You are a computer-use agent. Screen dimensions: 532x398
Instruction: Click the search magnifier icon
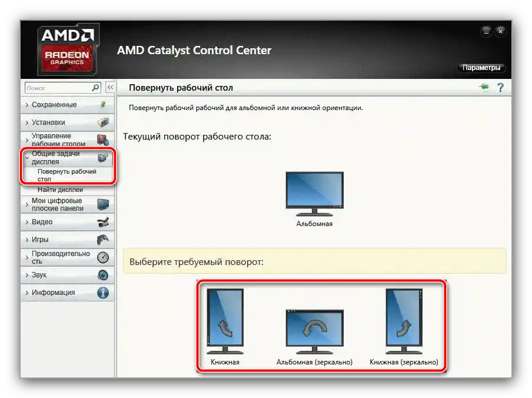[96, 88]
